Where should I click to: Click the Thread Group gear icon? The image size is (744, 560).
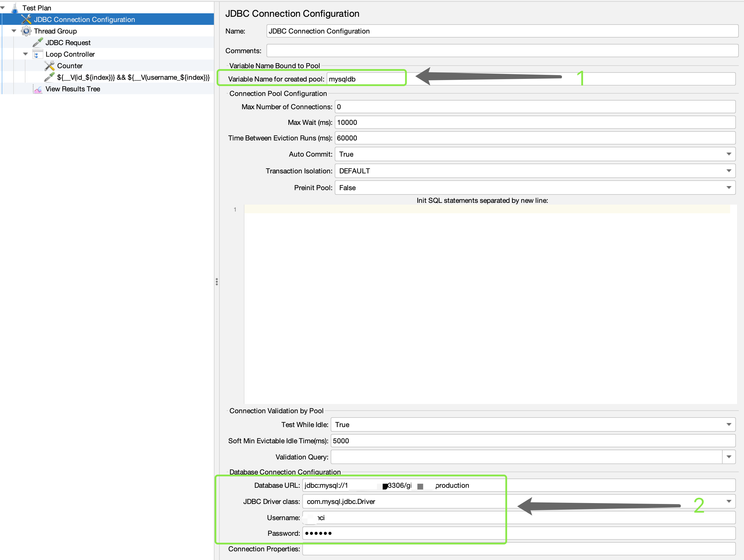pyautogui.click(x=26, y=31)
